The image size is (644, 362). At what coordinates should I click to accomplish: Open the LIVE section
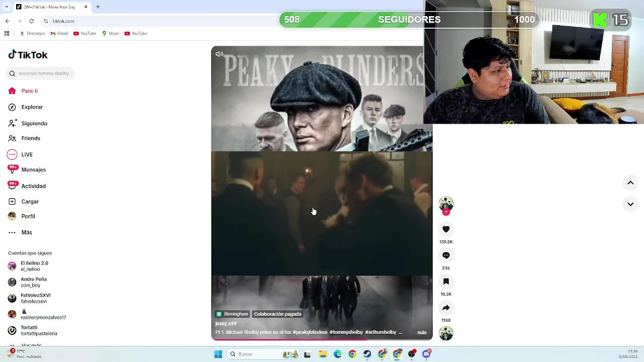click(x=20, y=154)
